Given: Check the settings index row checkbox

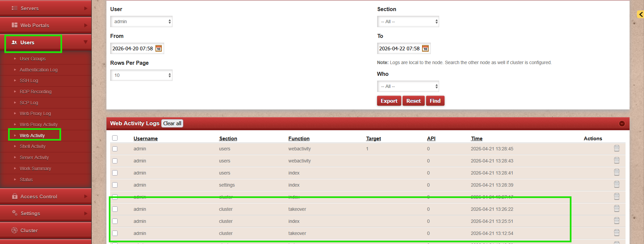Looking at the screenshot, I should (x=115, y=185).
